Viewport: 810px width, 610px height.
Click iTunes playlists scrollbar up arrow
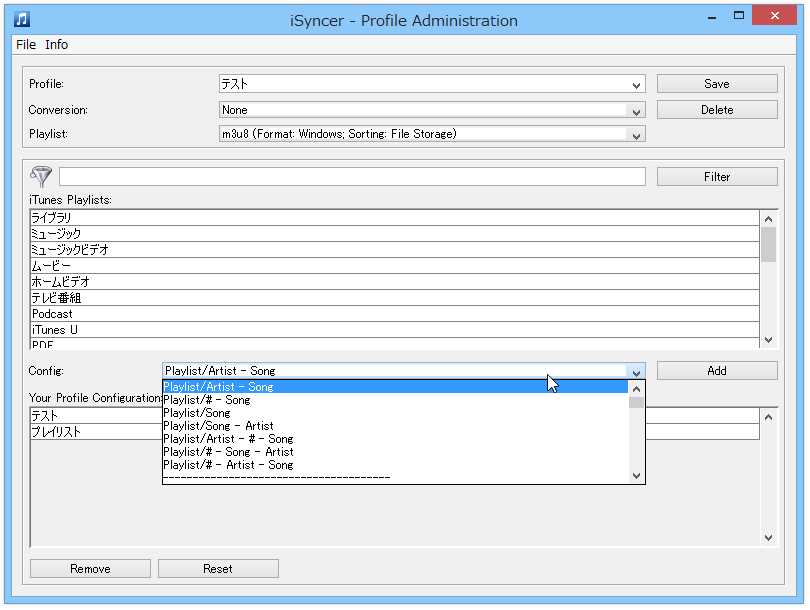point(769,219)
